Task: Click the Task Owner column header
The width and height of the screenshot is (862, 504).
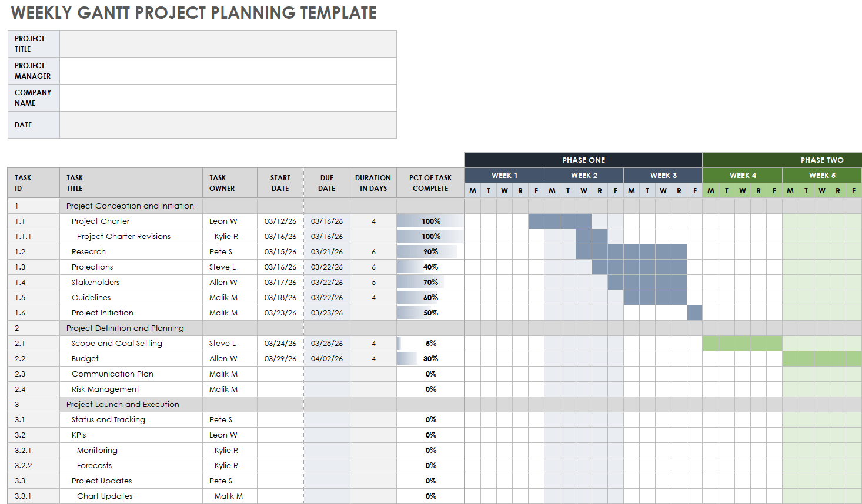Action: click(229, 183)
